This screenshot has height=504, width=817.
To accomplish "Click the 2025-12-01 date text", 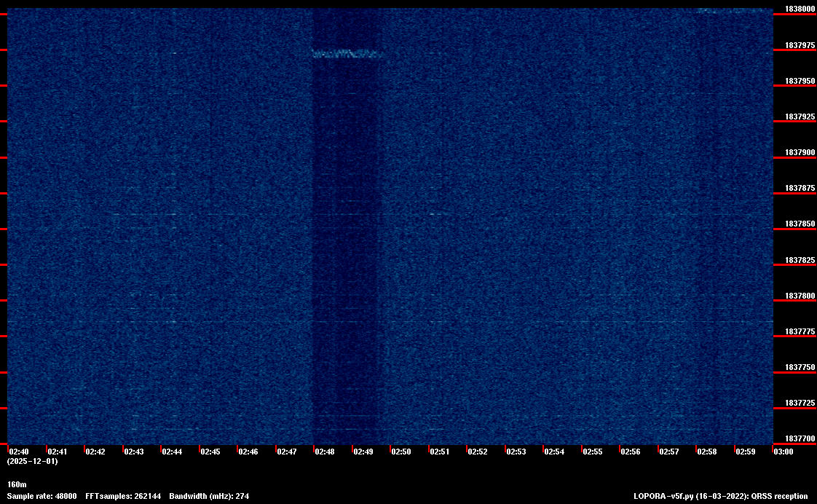I will pyautogui.click(x=32, y=461).
